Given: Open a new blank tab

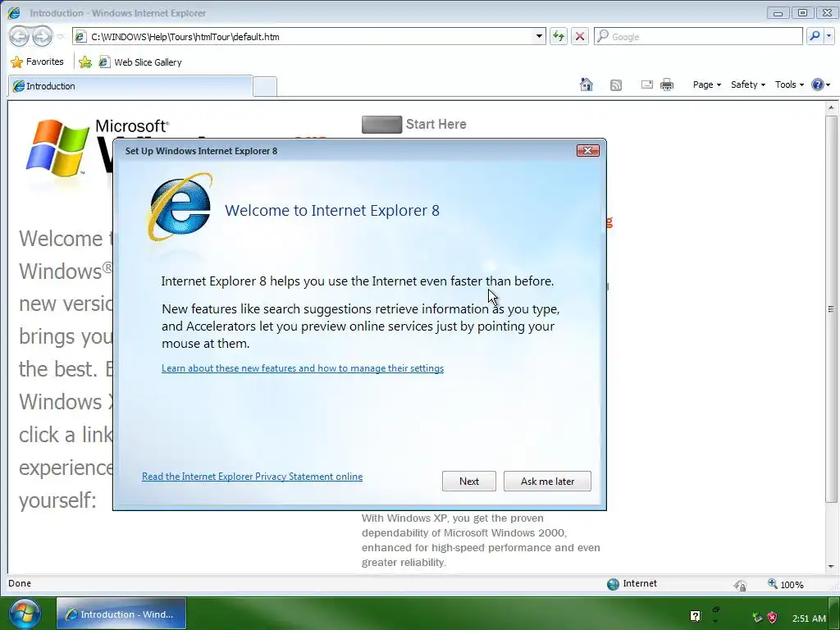Looking at the screenshot, I should pyautogui.click(x=265, y=87).
